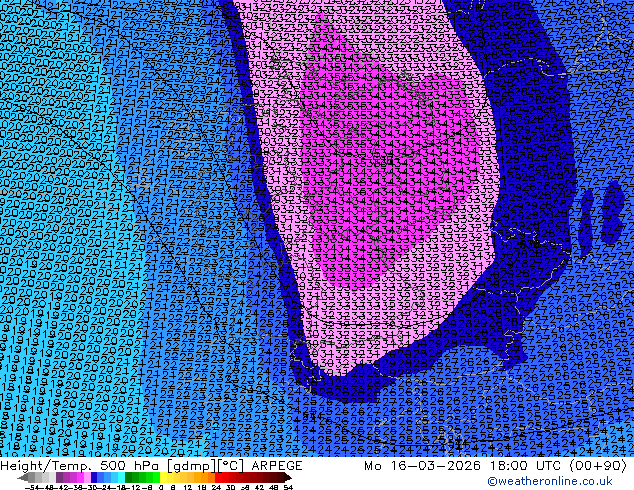The width and height of the screenshot is (634, 490).
Task: Click the forecast offset (00+90) label
Action: tap(598, 466)
